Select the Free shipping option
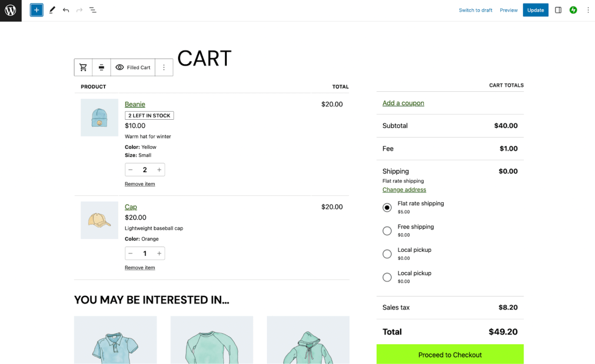This screenshot has width=595, height=364. [x=387, y=230]
